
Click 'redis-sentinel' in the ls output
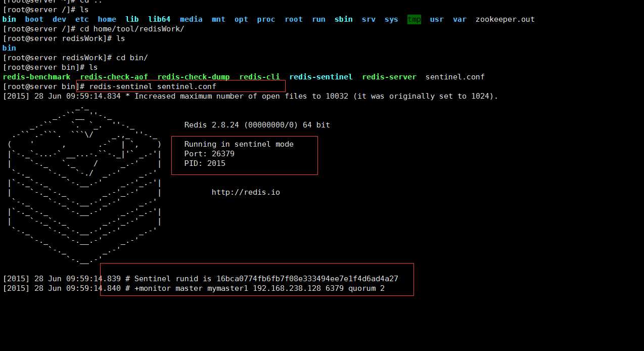(321, 77)
